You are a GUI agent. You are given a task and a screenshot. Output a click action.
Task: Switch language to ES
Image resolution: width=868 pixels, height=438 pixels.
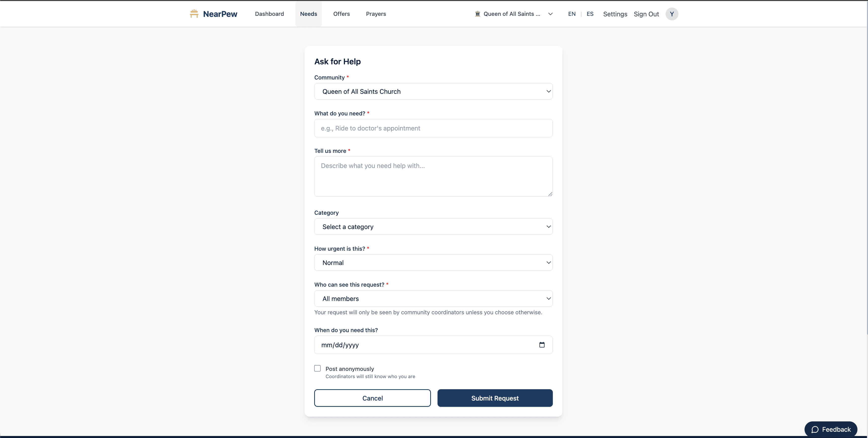pos(590,14)
